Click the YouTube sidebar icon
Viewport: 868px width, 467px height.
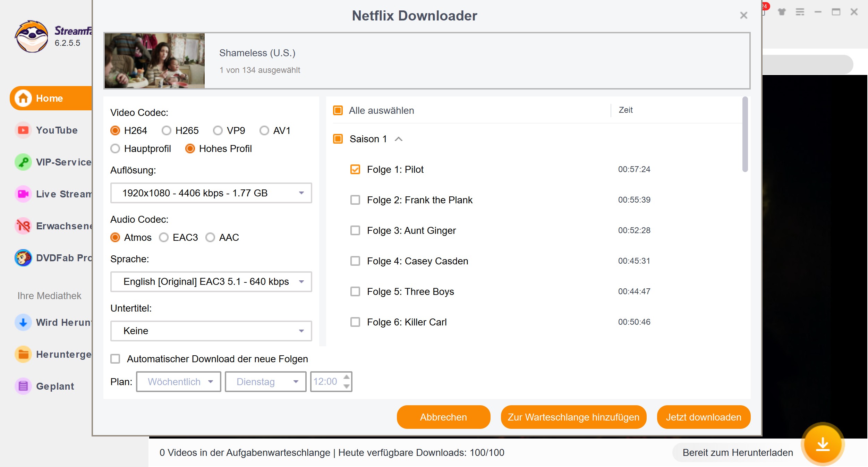pyautogui.click(x=23, y=130)
